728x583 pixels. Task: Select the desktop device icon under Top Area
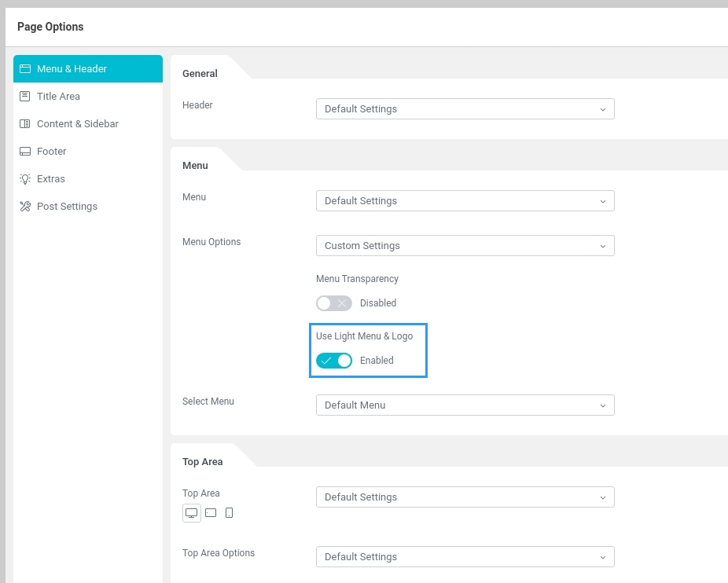[192, 513]
